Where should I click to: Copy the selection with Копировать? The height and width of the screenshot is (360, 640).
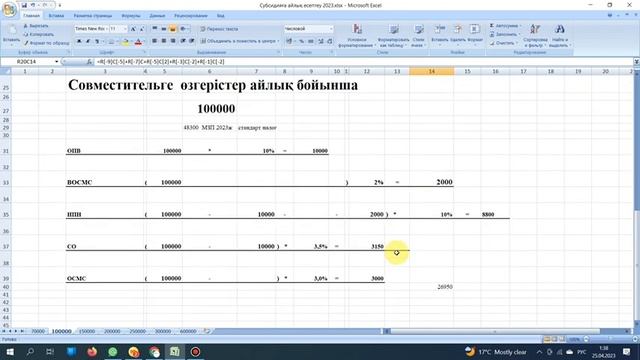point(38,34)
